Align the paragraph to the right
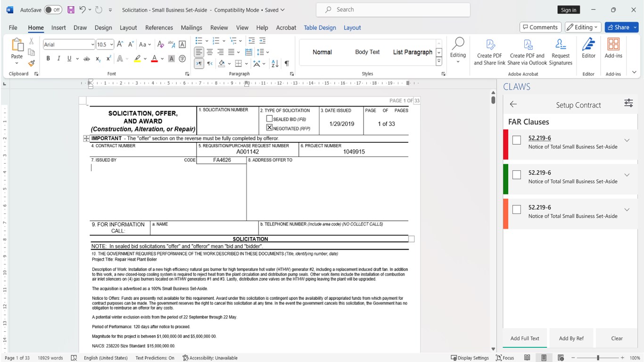The image size is (644, 362). [220, 52]
